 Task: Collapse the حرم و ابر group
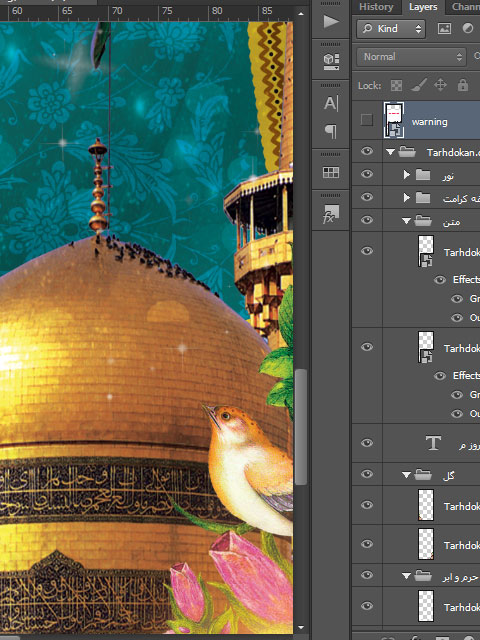click(406, 576)
